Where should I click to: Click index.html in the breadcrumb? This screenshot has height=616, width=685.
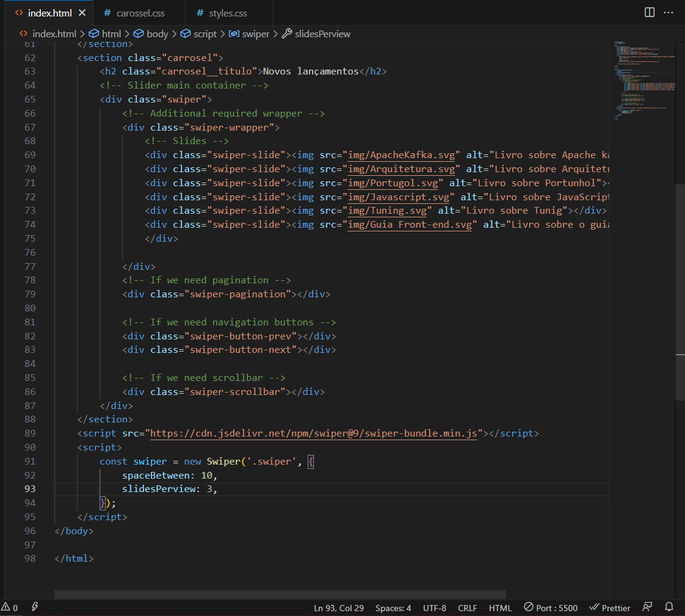[x=48, y=34]
